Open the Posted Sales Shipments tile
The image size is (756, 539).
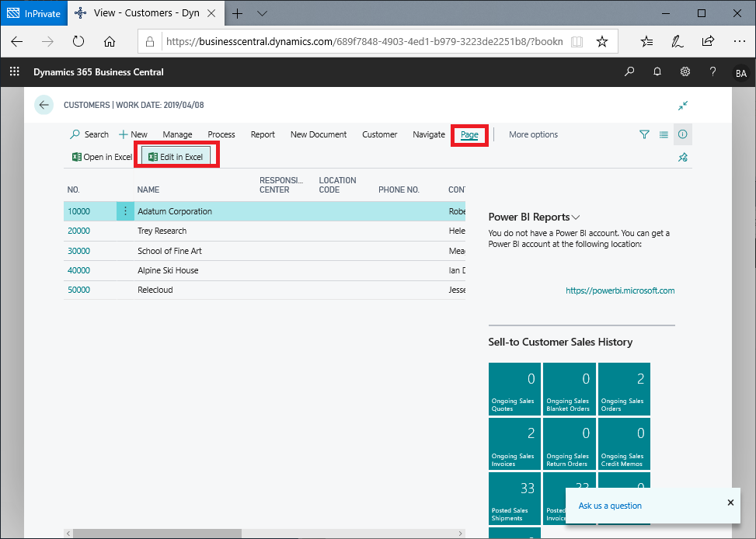click(x=514, y=499)
